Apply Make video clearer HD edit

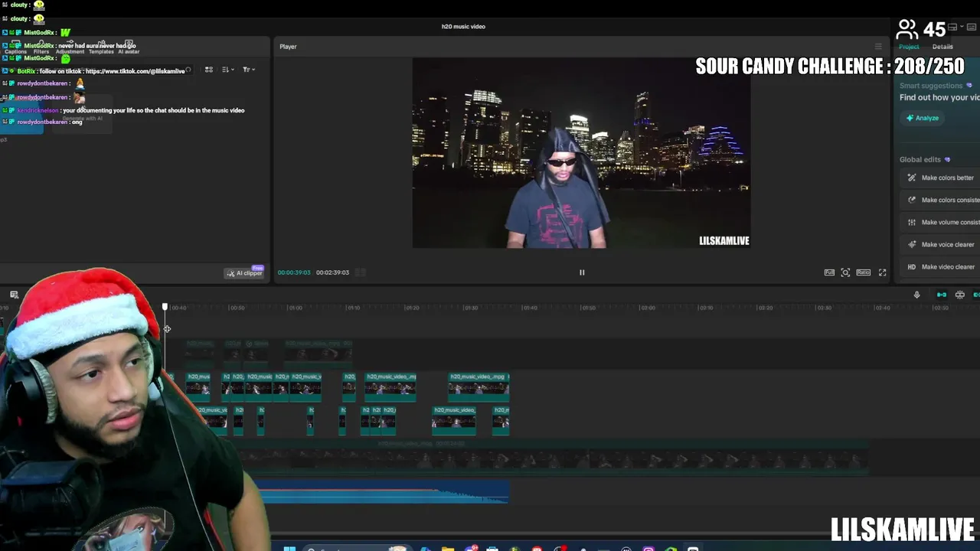click(x=941, y=266)
